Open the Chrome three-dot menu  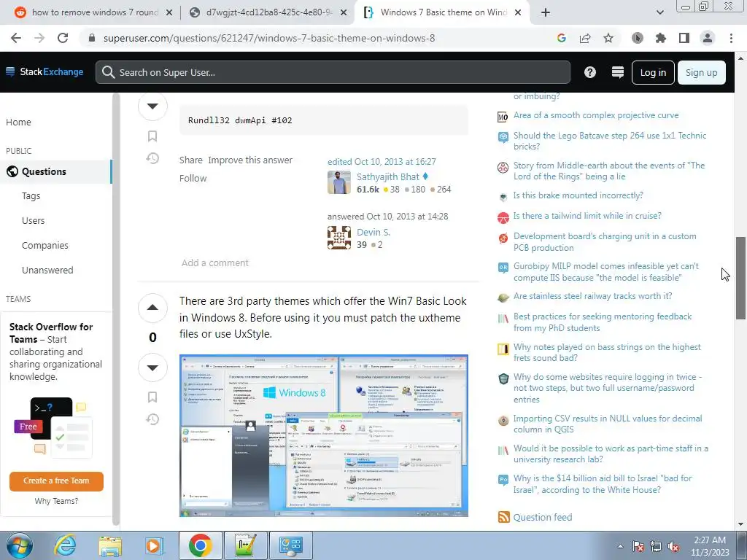tap(731, 38)
